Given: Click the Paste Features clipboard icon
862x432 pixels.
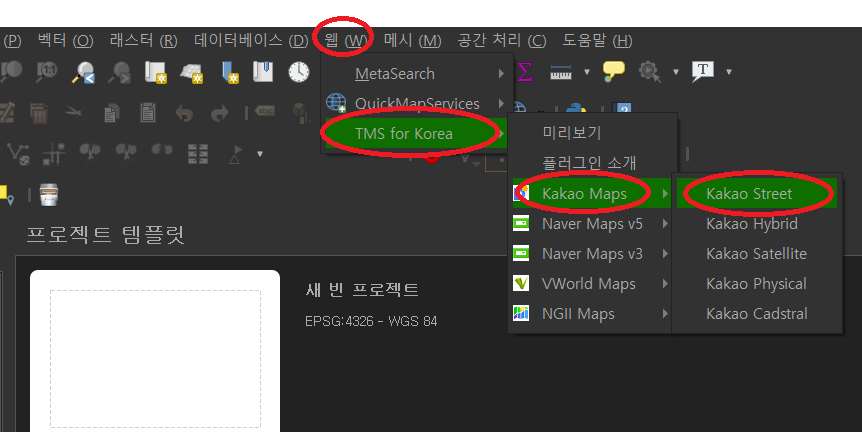Looking at the screenshot, I should 148,113.
